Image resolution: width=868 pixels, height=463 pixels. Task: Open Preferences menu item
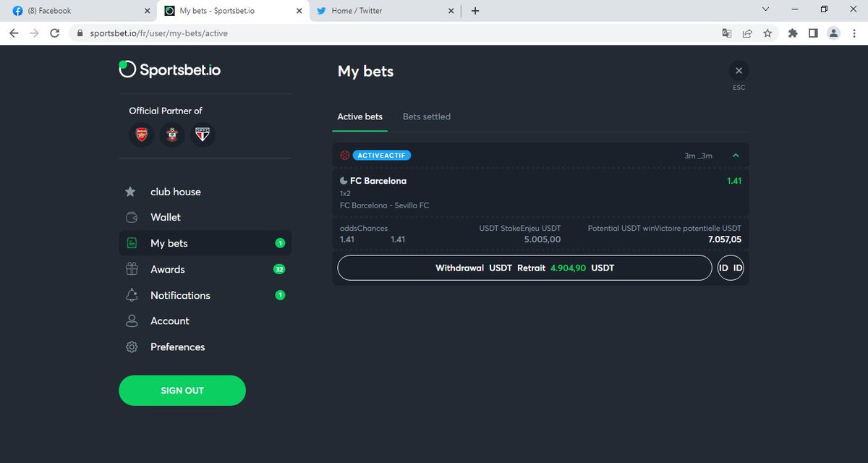tap(205, 347)
